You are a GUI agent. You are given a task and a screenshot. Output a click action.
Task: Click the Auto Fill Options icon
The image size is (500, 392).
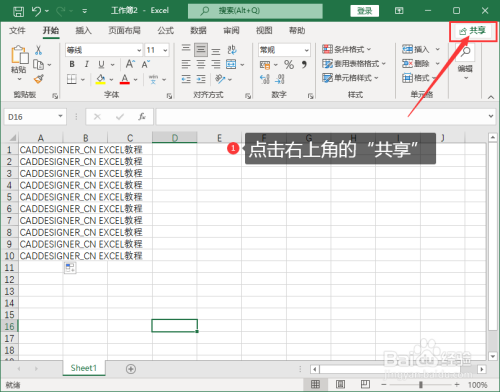pos(70,268)
